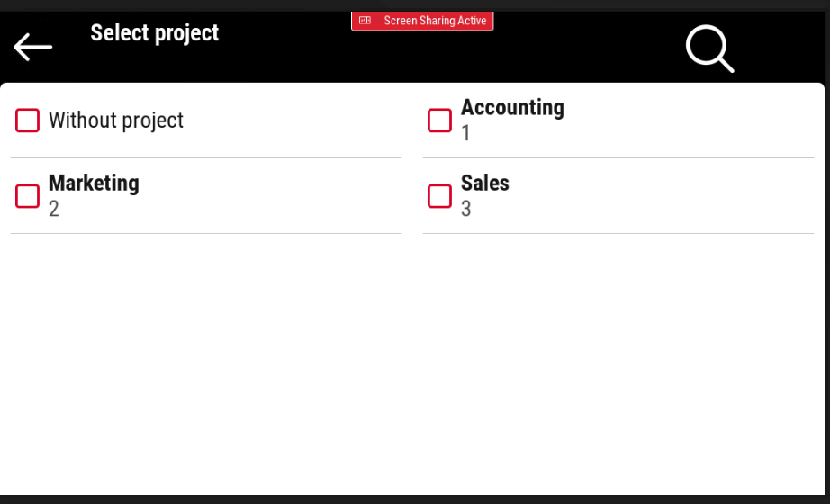Select the Sales project name
The image size is (830, 504).
click(485, 184)
